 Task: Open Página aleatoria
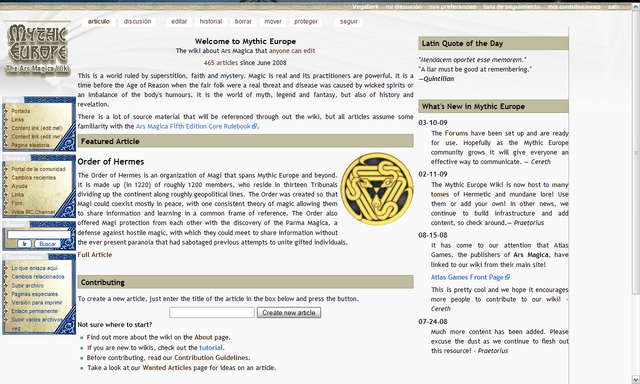click(x=30, y=145)
